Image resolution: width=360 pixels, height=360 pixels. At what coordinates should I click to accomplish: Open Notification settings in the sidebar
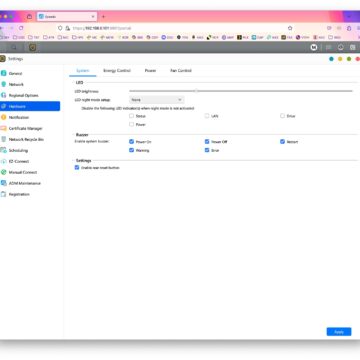pos(19,117)
